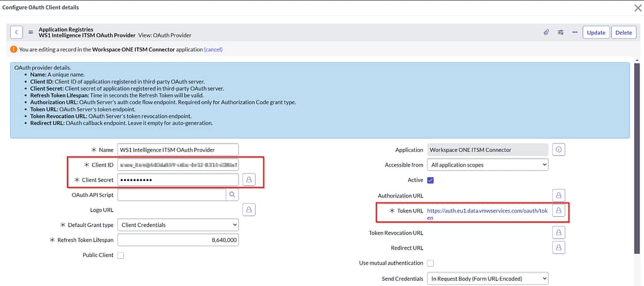The height and width of the screenshot is (286, 644).
Task: Click the 'Redirect URL' field label
Action: click(x=407, y=248)
